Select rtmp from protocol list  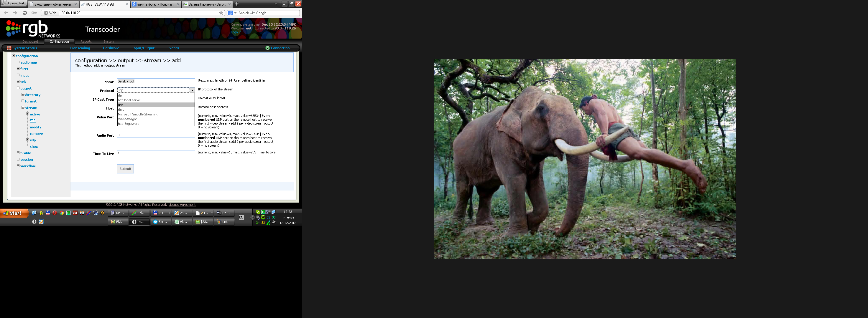point(121,110)
